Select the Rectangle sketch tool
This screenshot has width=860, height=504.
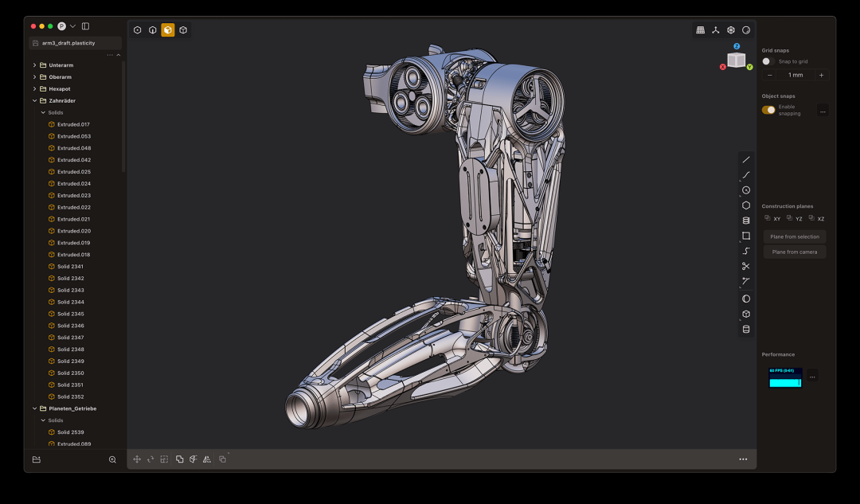(x=746, y=235)
